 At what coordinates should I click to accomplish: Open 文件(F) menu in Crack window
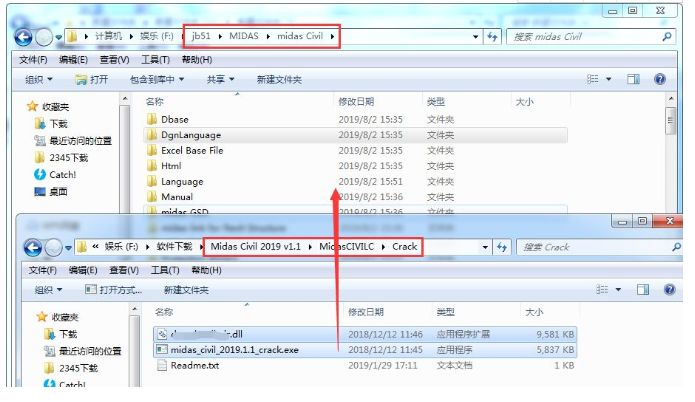point(43,270)
